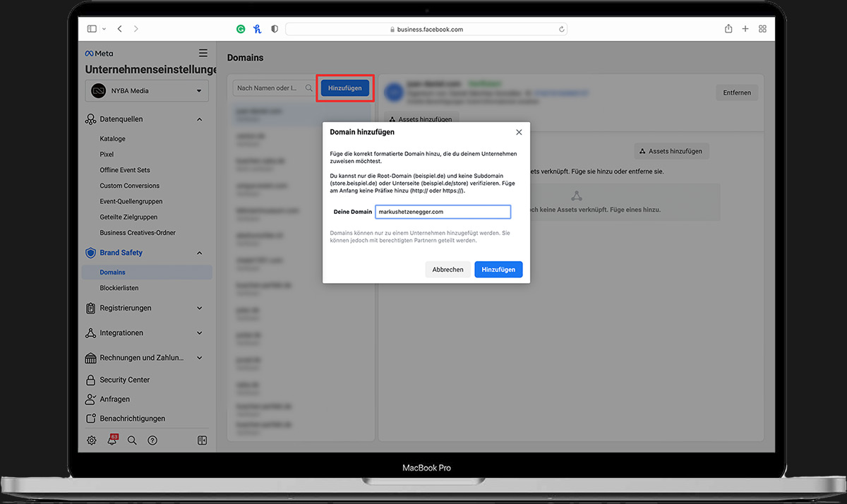Open the privacy report shield icon
847x504 pixels.
click(275, 29)
